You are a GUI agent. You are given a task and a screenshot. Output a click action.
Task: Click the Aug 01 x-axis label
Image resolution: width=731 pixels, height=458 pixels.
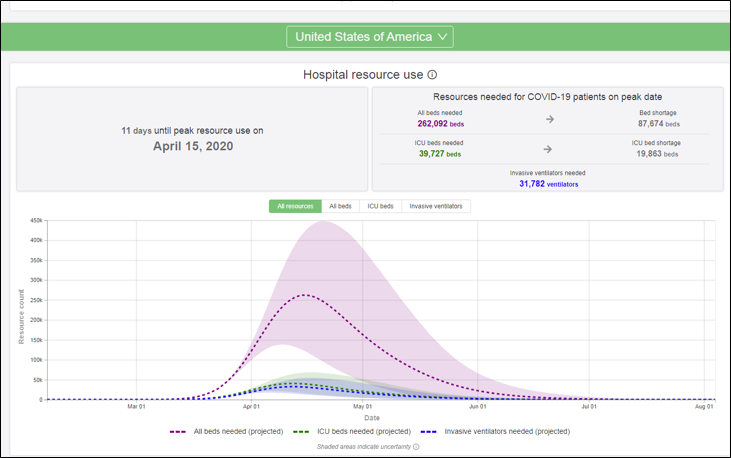704,407
